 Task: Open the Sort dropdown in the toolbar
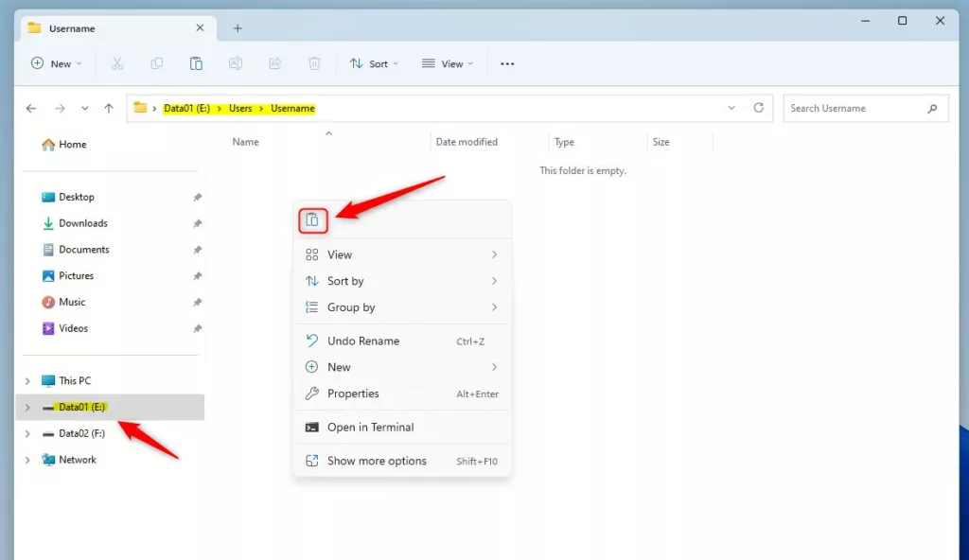click(x=375, y=63)
